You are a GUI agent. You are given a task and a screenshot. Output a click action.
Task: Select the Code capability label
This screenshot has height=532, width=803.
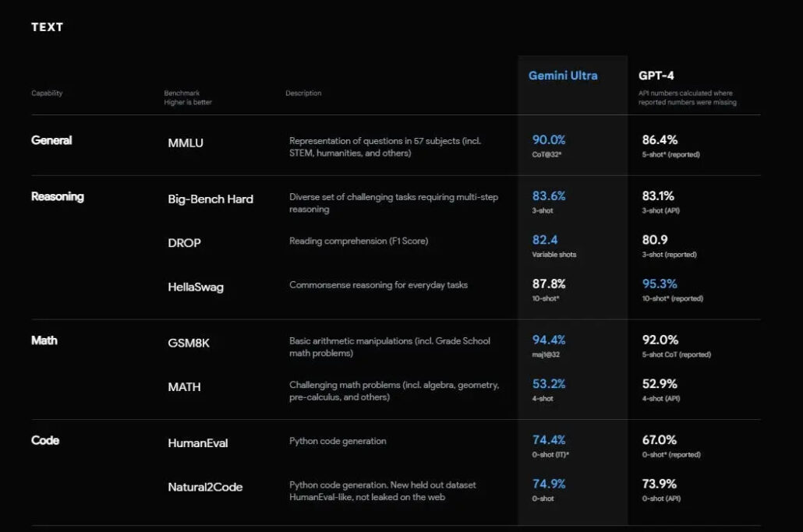(45, 440)
